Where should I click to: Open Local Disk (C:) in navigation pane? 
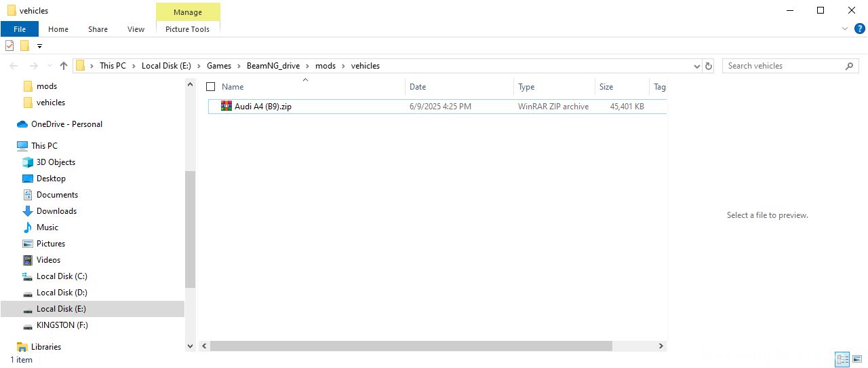point(62,276)
